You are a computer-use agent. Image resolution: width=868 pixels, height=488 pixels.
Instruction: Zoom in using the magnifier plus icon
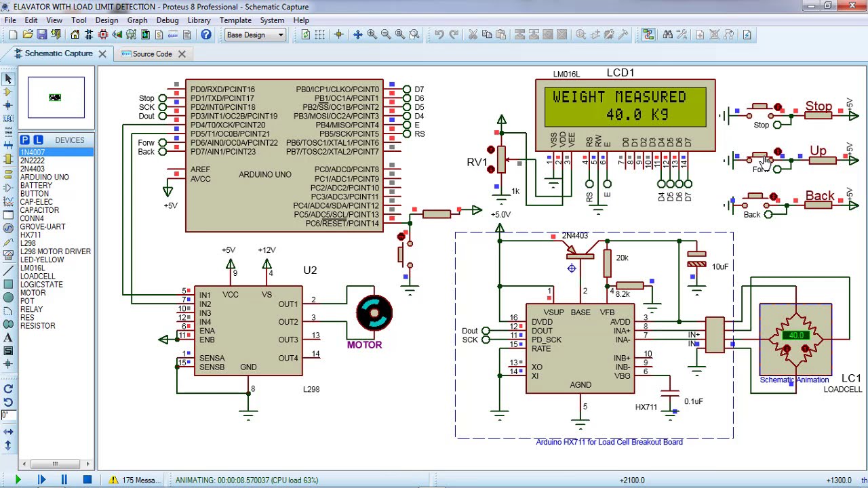(x=372, y=35)
